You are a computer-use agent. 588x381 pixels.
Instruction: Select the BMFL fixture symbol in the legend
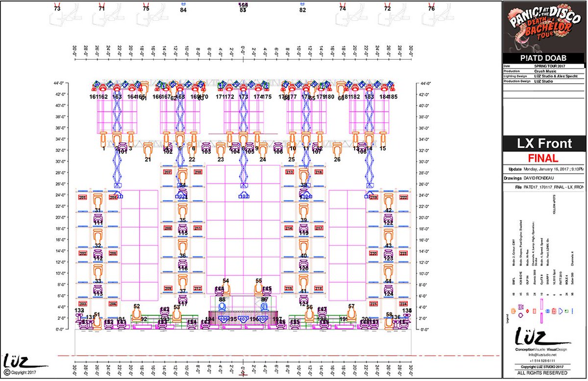[513, 311]
